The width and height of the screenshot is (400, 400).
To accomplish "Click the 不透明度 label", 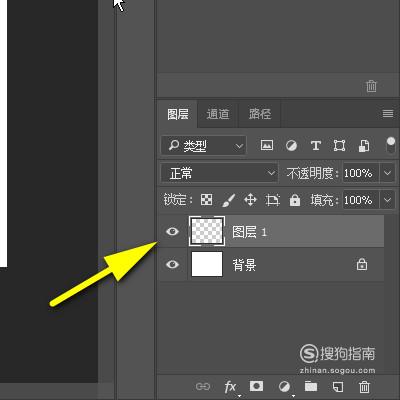I will click(x=312, y=173).
